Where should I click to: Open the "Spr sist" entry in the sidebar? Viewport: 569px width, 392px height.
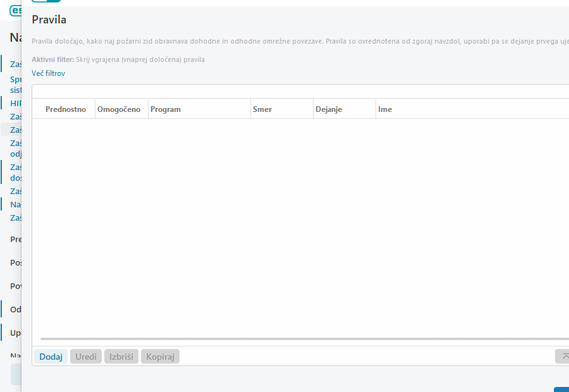coord(16,85)
